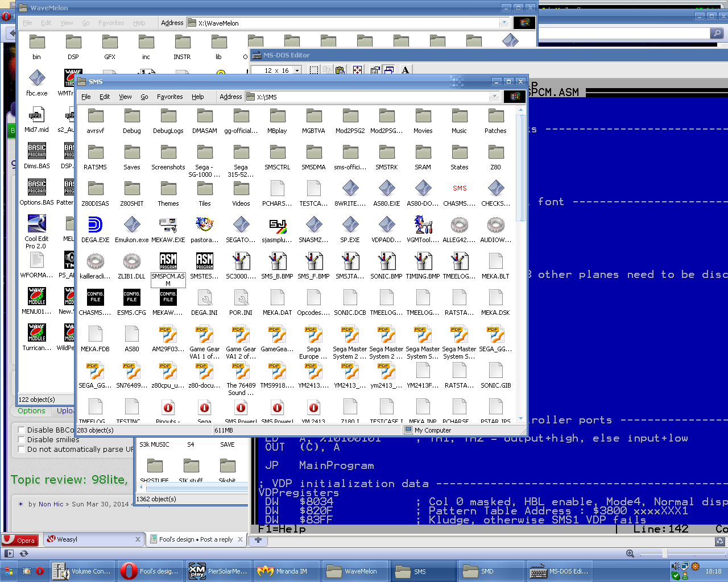The height and width of the screenshot is (582, 728).
Task: Select the DMASAM folder
Action: 205,116
